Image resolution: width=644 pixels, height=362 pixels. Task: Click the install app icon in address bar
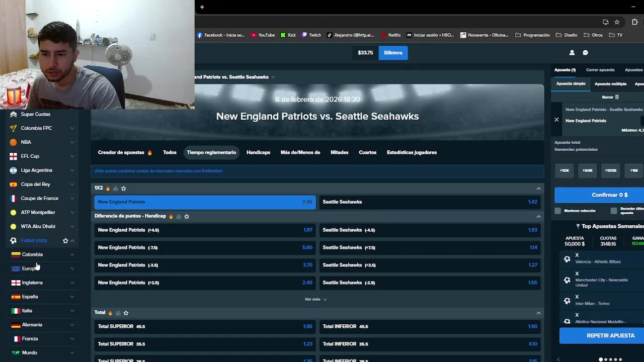605,22
